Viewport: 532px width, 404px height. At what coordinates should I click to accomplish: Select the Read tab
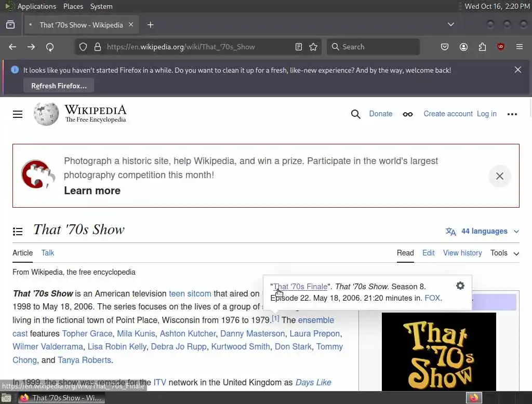tap(405, 253)
